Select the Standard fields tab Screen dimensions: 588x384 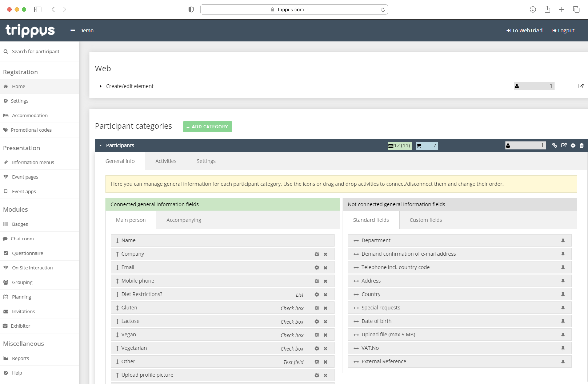click(371, 220)
